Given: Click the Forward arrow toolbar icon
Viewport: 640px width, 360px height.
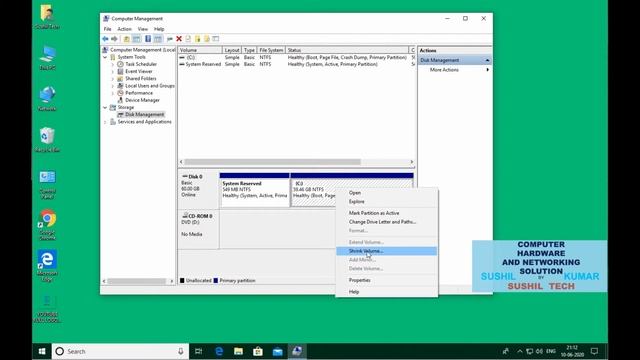Looking at the screenshot, I should click(x=114, y=39).
